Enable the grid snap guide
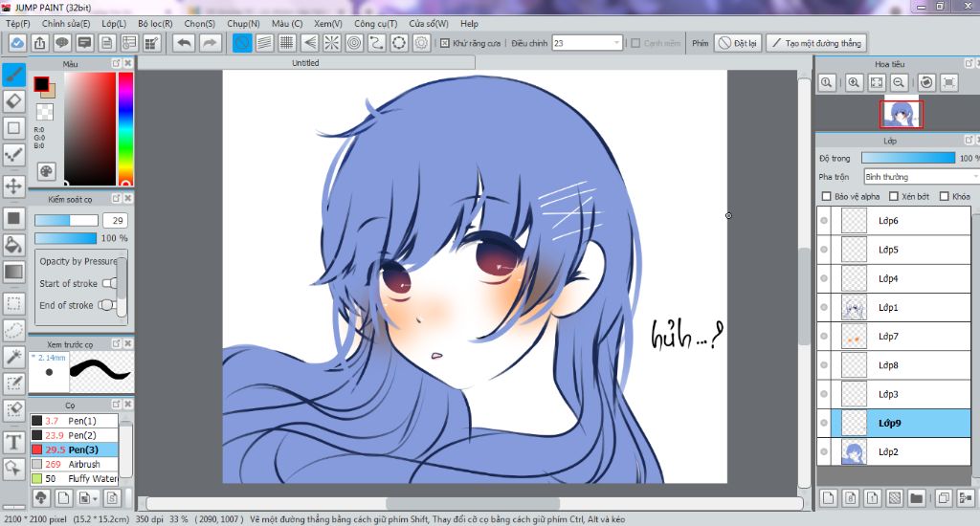Viewport: 980px width, 526px height. (287, 43)
